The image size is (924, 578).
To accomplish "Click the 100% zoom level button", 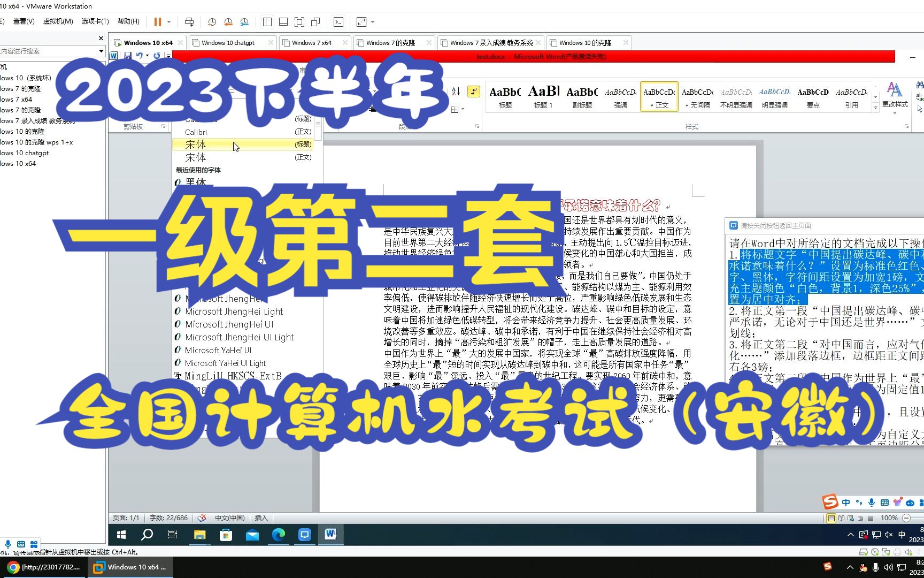I will 889,518.
